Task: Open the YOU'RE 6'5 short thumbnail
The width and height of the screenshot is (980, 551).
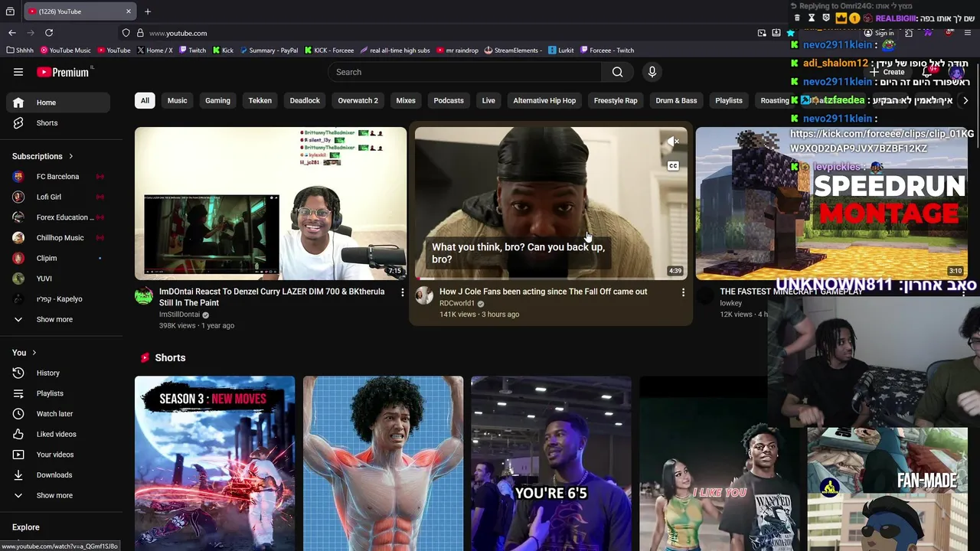Action: pos(551,464)
